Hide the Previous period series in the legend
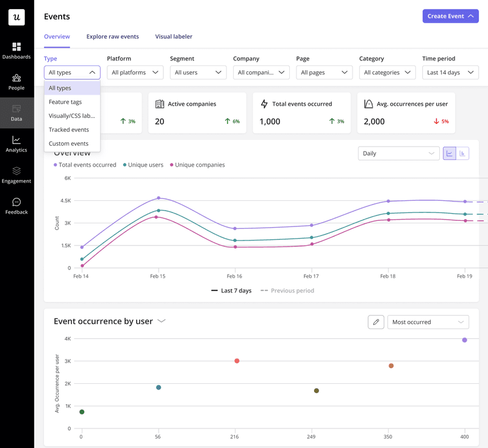488x448 pixels. click(x=287, y=291)
